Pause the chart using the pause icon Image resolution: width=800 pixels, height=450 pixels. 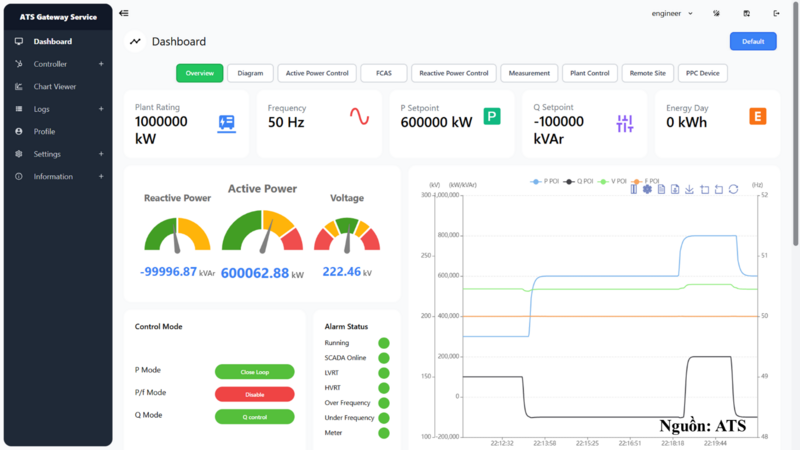click(633, 189)
